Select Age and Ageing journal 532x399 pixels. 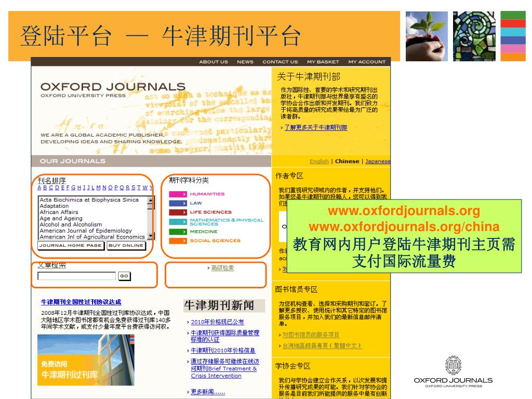(61, 218)
